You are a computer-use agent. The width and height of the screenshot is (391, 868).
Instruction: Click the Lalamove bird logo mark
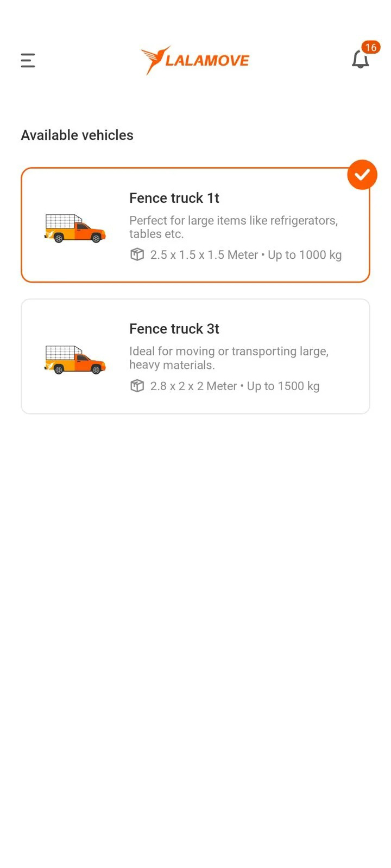[154, 60]
